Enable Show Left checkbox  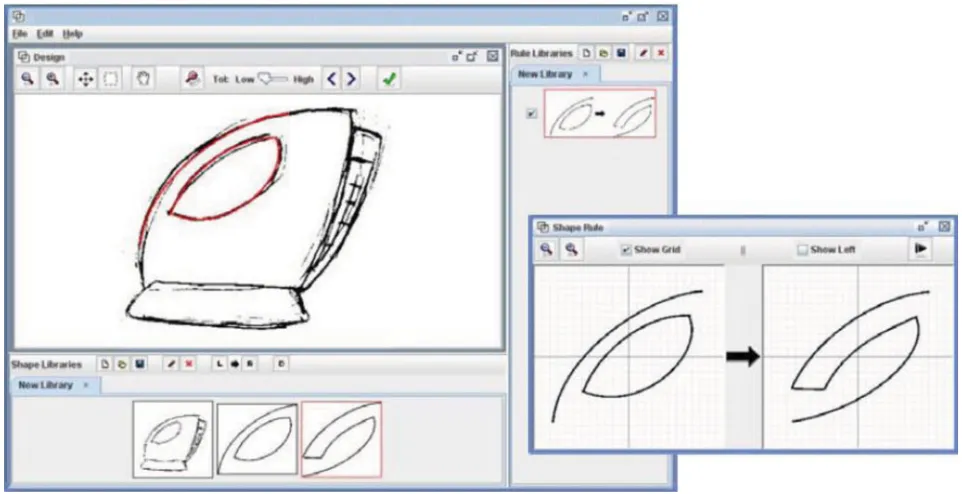point(802,250)
